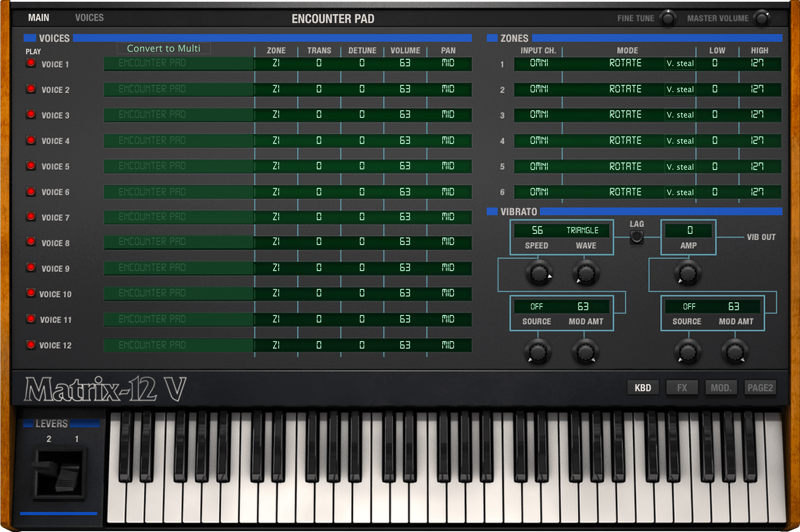800x532 pixels.
Task: Open the FX page
Action: click(x=682, y=388)
